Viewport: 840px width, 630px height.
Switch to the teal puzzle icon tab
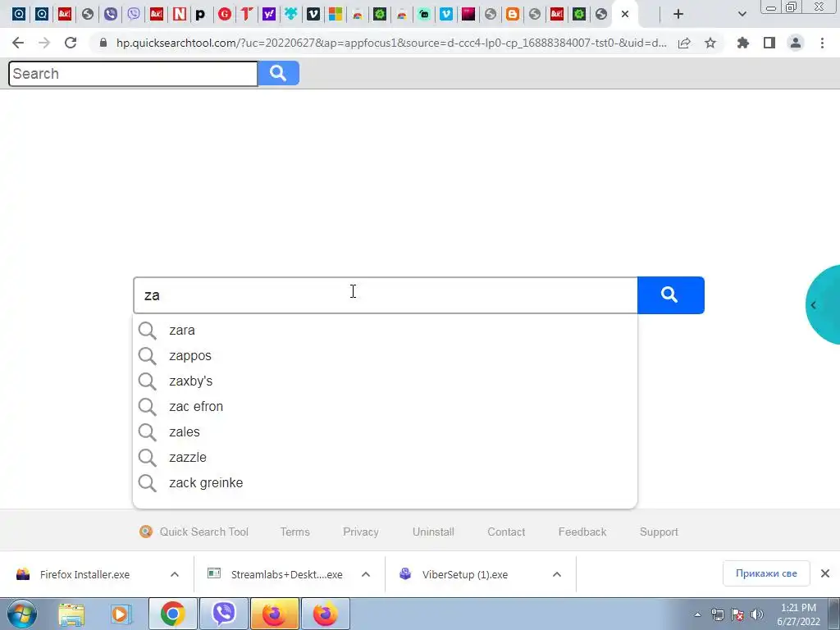tap(291, 15)
